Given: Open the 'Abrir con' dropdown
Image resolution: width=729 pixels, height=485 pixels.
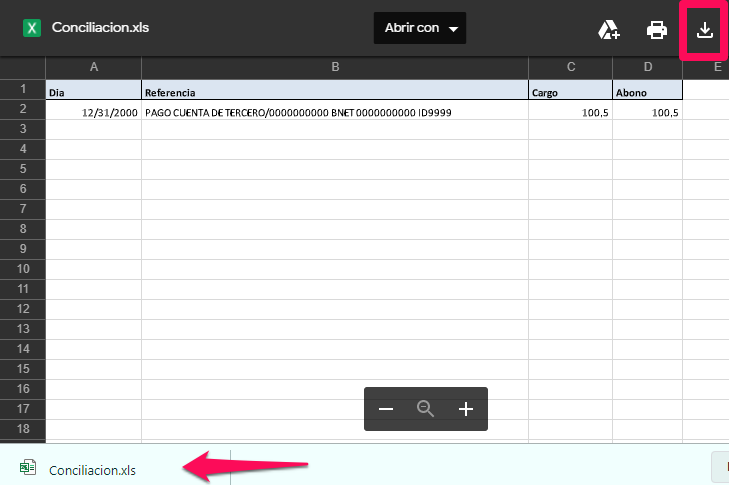Looking at the screenshot, I should tap(420, 28).
